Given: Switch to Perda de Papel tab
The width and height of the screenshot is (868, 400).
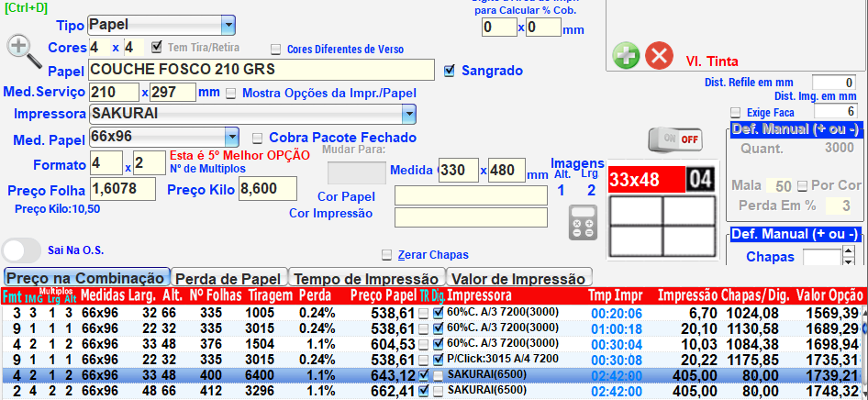Looking at the screenshot, I should 228,278.
